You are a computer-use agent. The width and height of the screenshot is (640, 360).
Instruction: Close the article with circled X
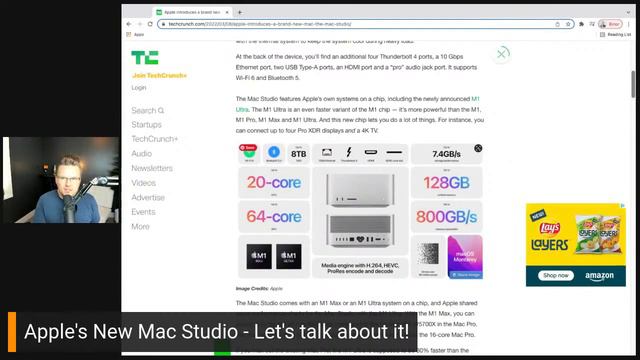[x=501, y=54]
